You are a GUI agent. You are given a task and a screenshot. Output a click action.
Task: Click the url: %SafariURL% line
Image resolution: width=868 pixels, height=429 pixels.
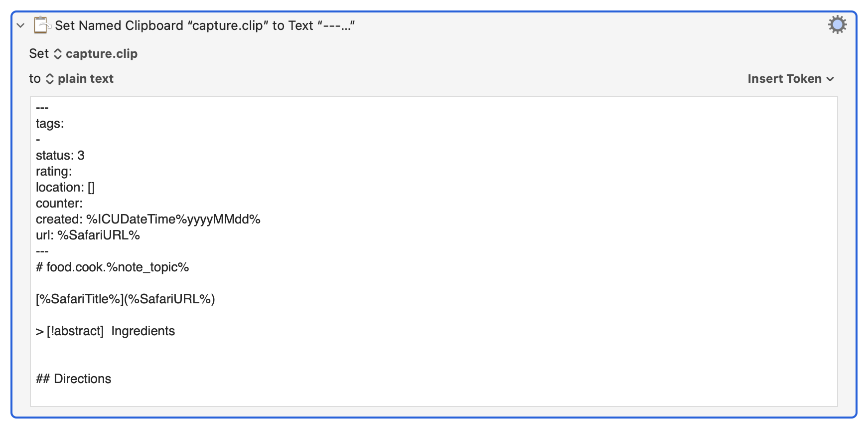tap(88, 235)
